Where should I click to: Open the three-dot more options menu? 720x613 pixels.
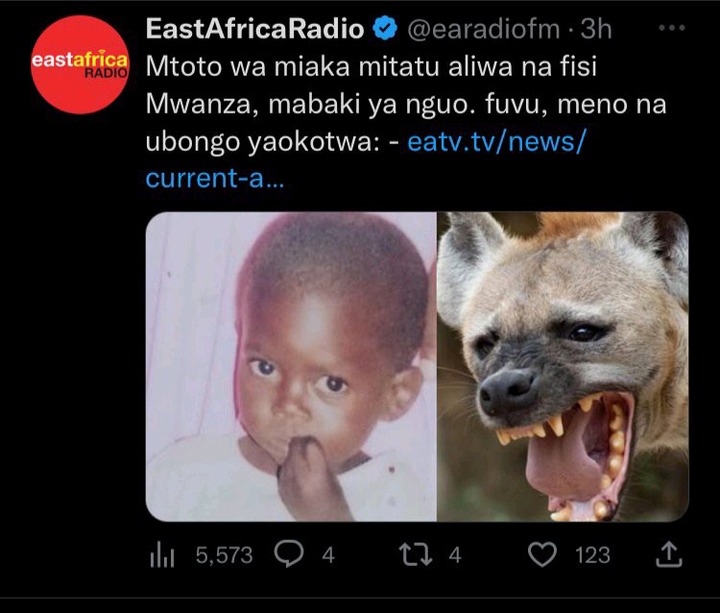(672, 28)
